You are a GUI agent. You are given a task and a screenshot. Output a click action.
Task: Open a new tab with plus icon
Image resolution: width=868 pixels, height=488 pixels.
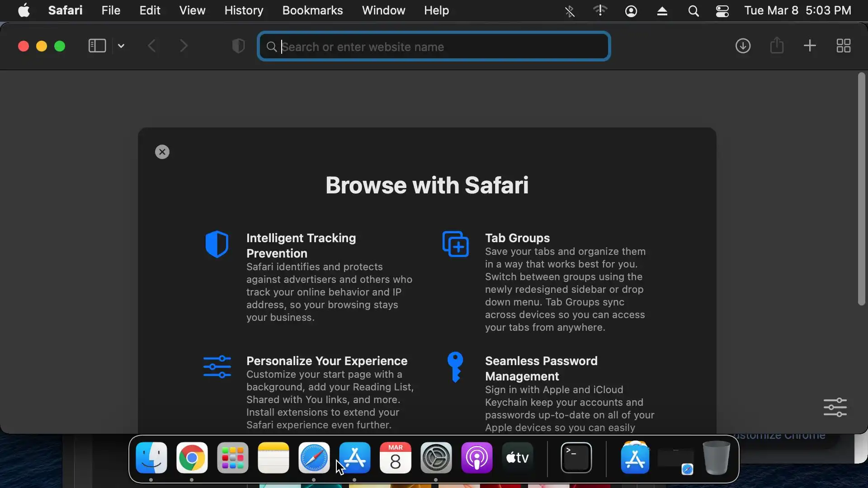coord(810,46)
